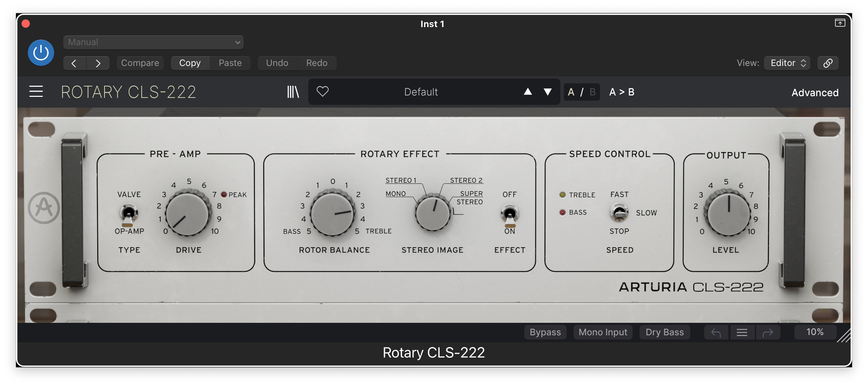Toggle the Bypass button
Viewport: 868px width, 386px height.
[x=545, y=333]
